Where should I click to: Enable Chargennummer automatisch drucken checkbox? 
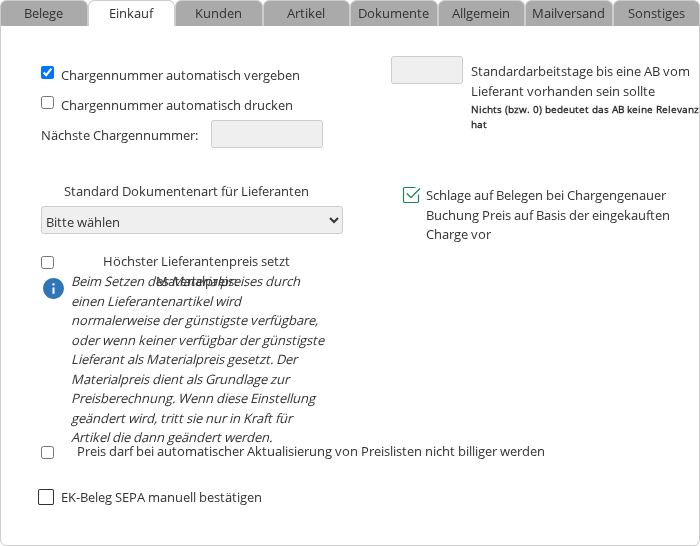[47, 102]
